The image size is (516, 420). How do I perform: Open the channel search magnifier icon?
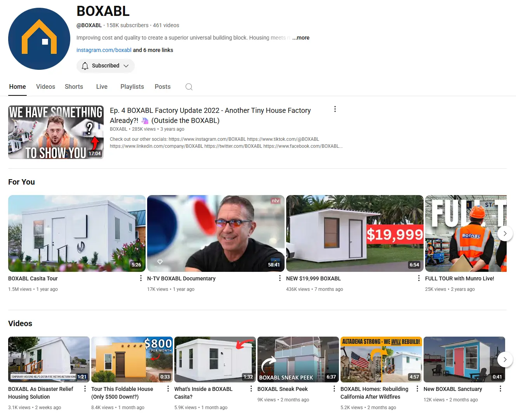189,87
